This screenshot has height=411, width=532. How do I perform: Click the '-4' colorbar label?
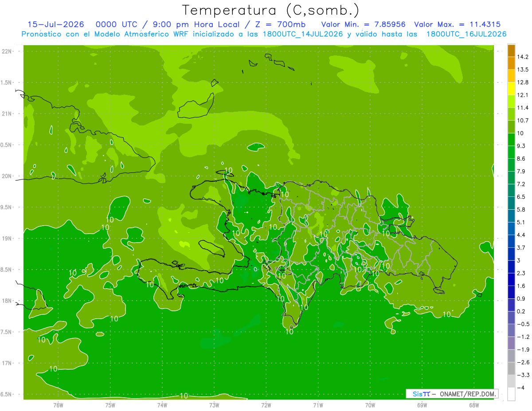tap(520, 388)
